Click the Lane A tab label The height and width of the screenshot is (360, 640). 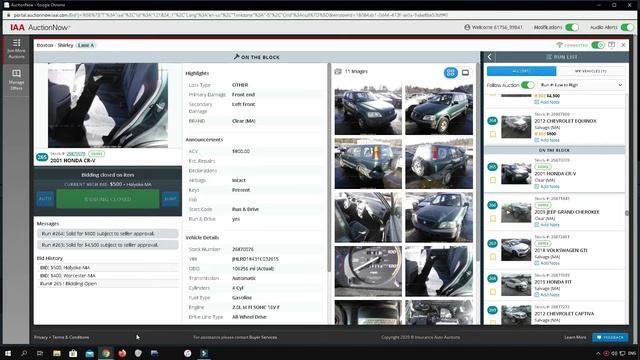point(86,45)
